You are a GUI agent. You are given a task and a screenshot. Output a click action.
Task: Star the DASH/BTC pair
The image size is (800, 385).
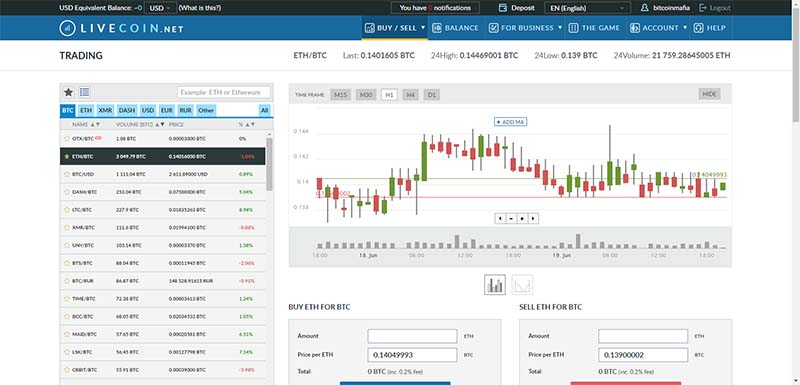tap(66, 192)
